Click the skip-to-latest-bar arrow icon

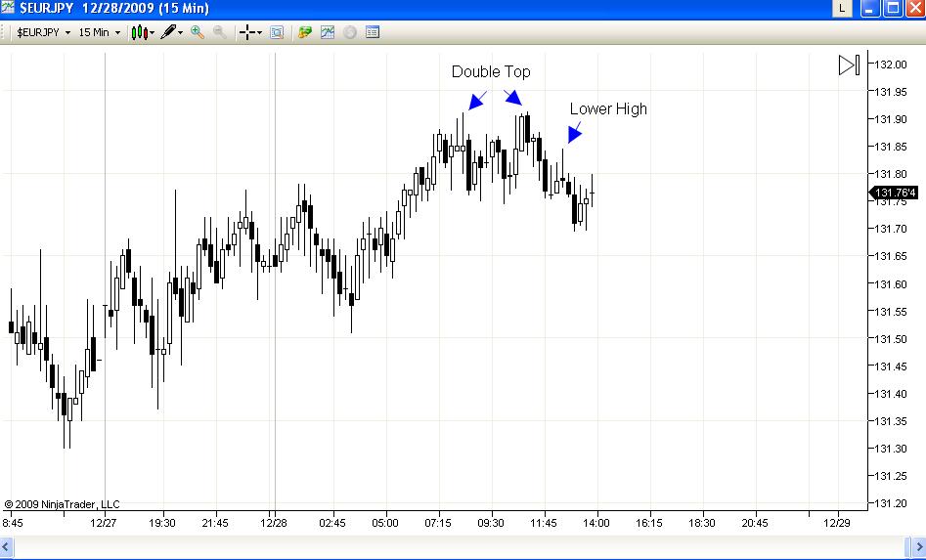pos(849,65)
